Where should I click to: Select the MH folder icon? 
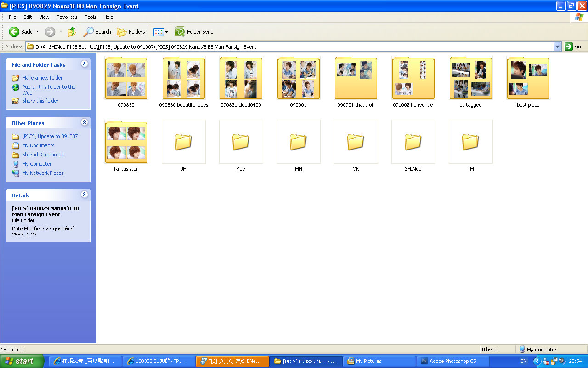299,142
